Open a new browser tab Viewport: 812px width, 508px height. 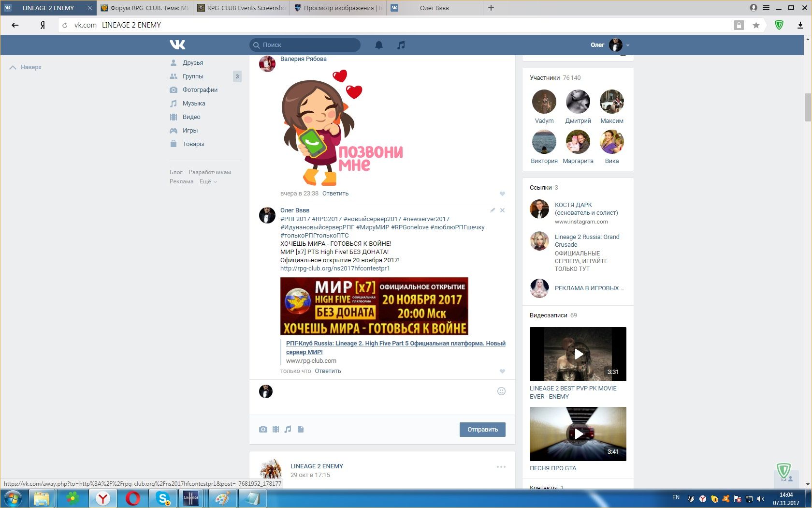pos(491,8)
